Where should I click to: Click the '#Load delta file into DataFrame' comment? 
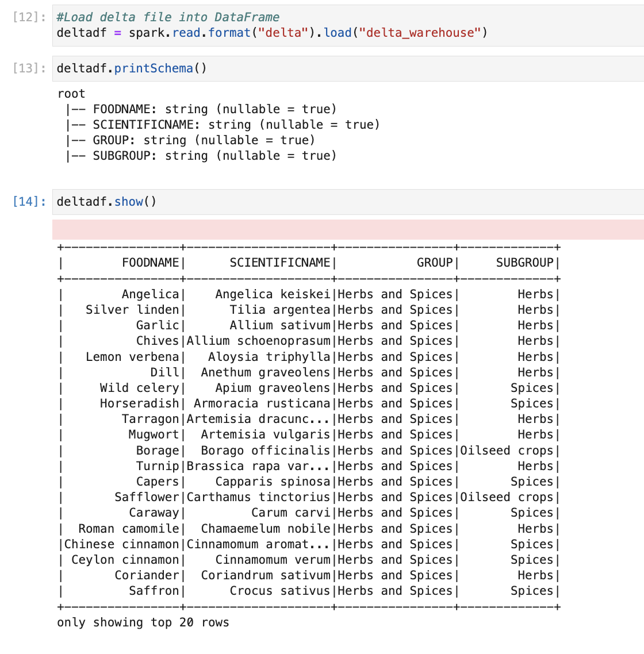pyautogui.click(x=168, y=17)
